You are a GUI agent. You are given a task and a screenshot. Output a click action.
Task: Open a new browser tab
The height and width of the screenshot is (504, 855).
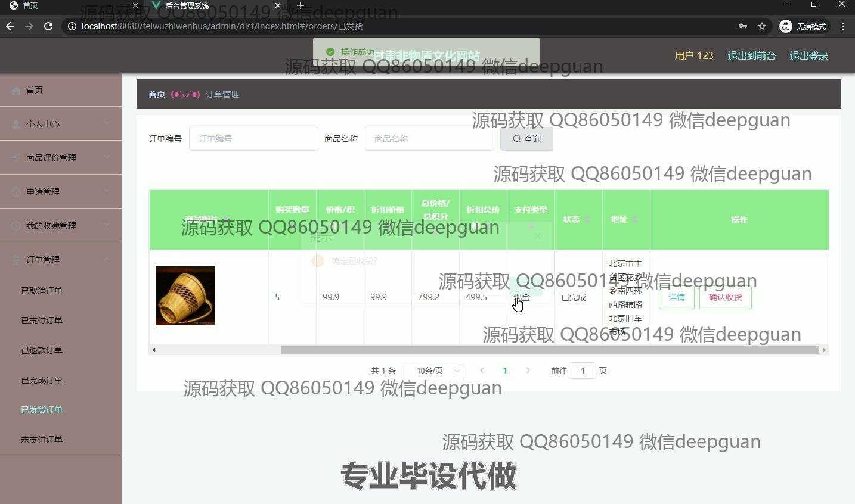click(x=300, y=5)
